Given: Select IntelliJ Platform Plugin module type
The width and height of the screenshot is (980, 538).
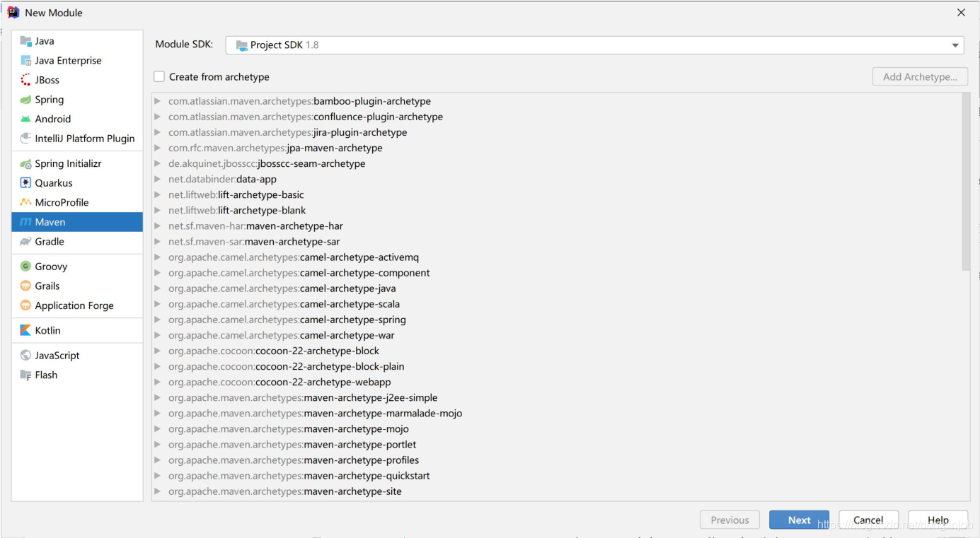Looking at the screenshot, I should [77, 139].
